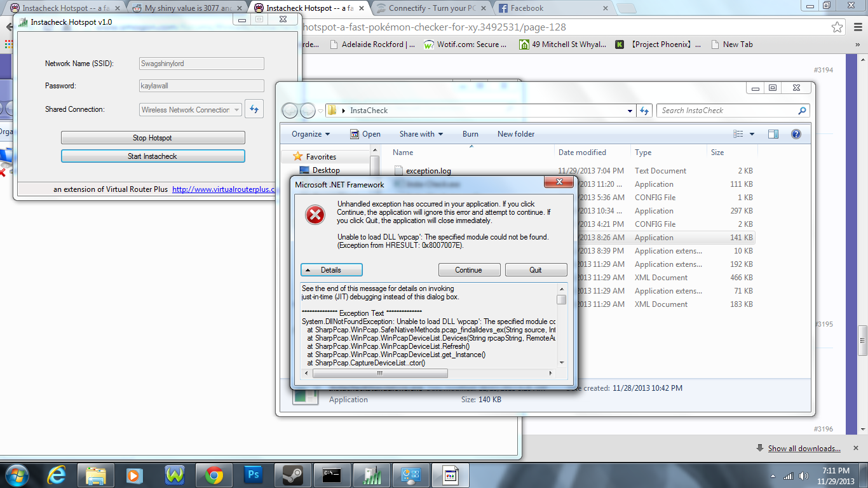This screenshot has width=868, height=488.
Task: Open the 49 Mitchell St bookmark
Action: 564,44
